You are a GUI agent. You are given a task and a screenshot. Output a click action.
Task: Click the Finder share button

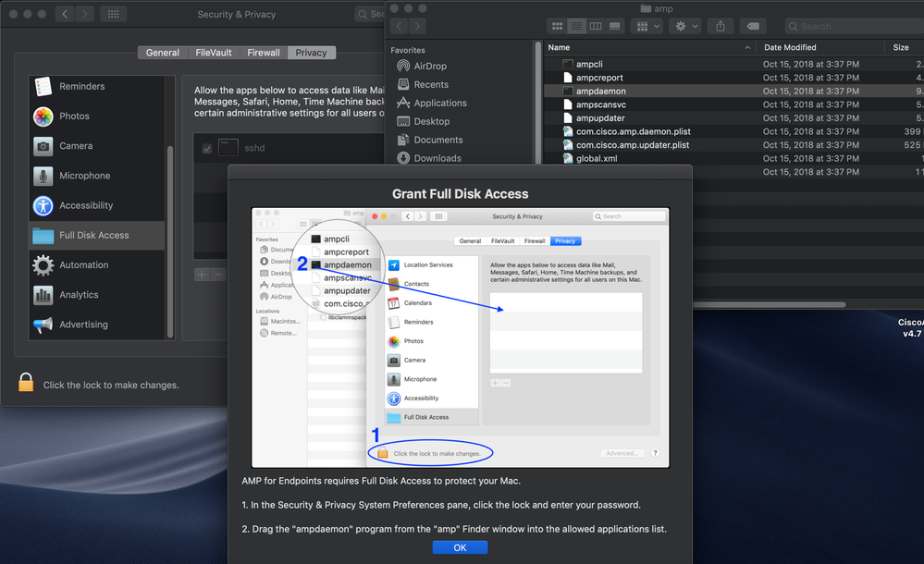pyautogui.click(x=721, y=26)
